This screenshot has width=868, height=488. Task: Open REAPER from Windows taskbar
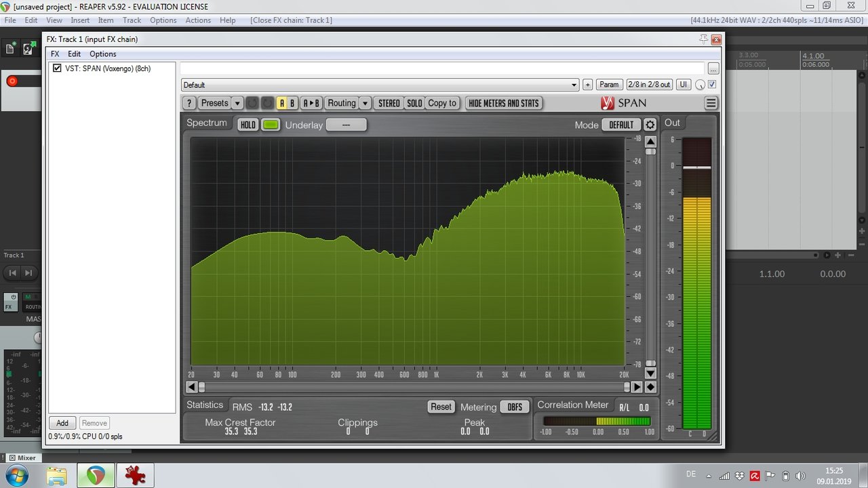coord(96,476)
